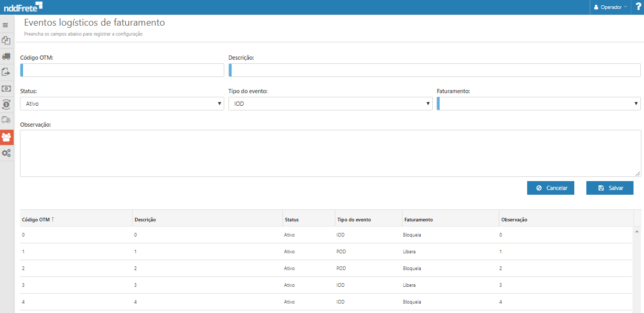This screenshot has width=644, height=313.
Task: Click the dollar refresh cycle icon
Action: tap(6, 104)
